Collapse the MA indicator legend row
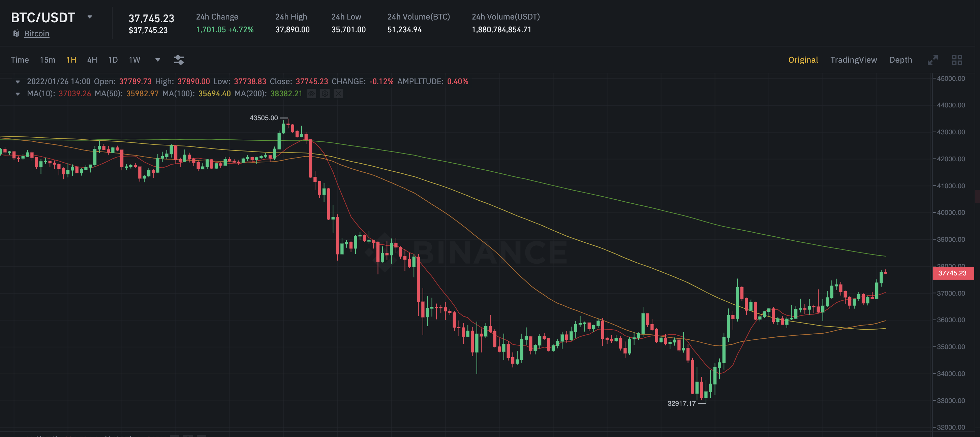 18,94
